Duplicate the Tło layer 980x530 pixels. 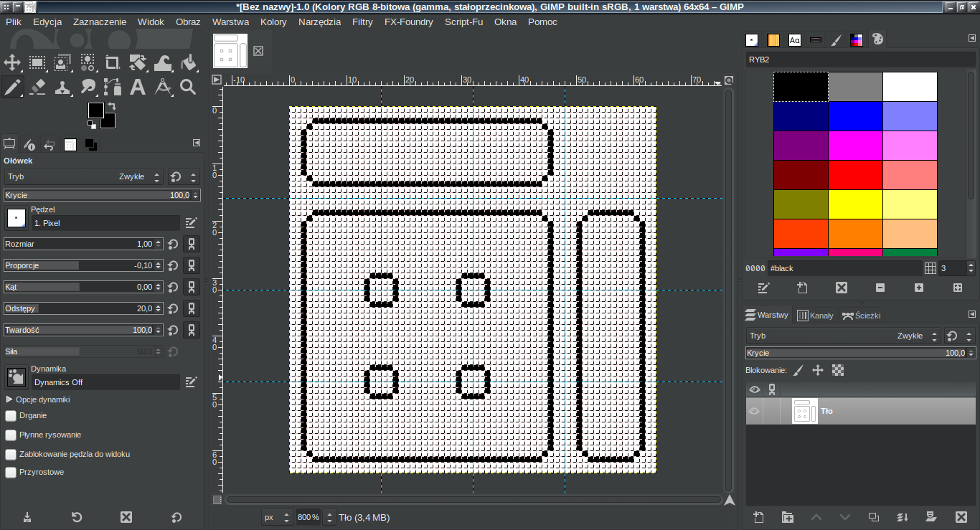pyautogui.click(x=874, y=517)
